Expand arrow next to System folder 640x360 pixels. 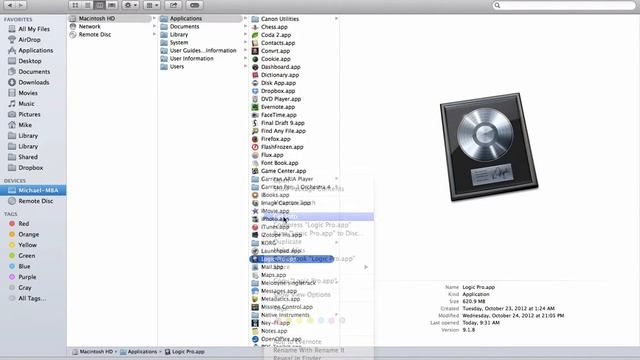[x=245, y=42]
